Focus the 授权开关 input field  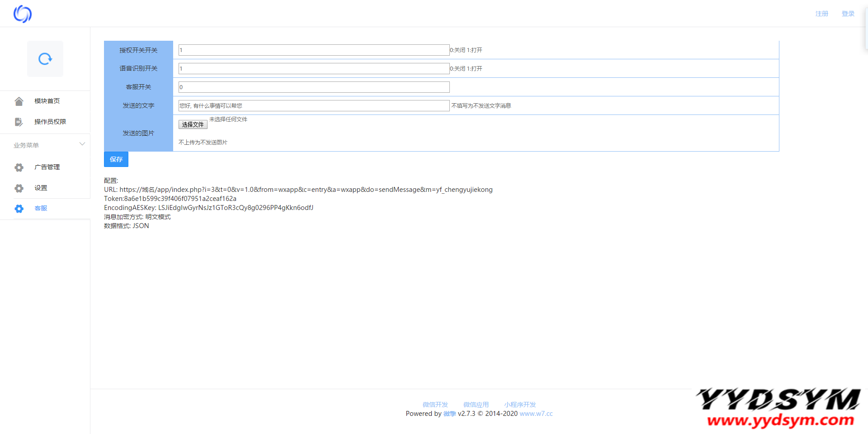coord(314,50)
